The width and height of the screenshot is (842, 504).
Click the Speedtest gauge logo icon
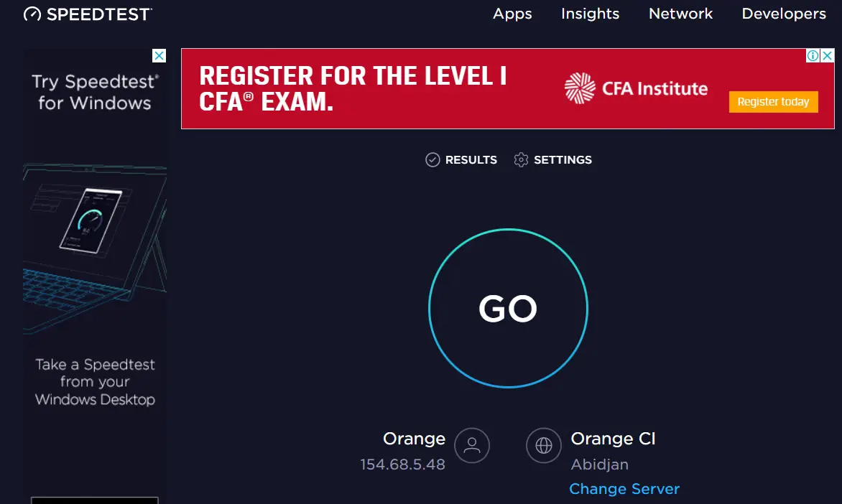tap(32, 14)
